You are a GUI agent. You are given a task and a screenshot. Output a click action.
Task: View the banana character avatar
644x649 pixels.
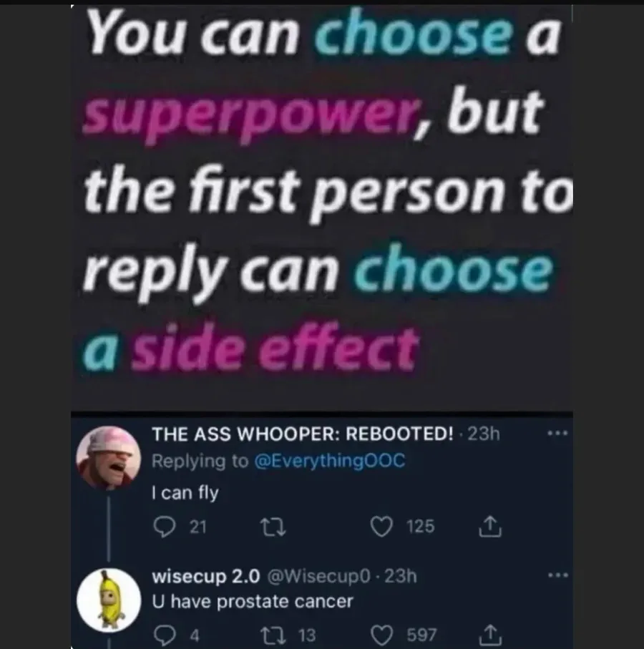109,600
